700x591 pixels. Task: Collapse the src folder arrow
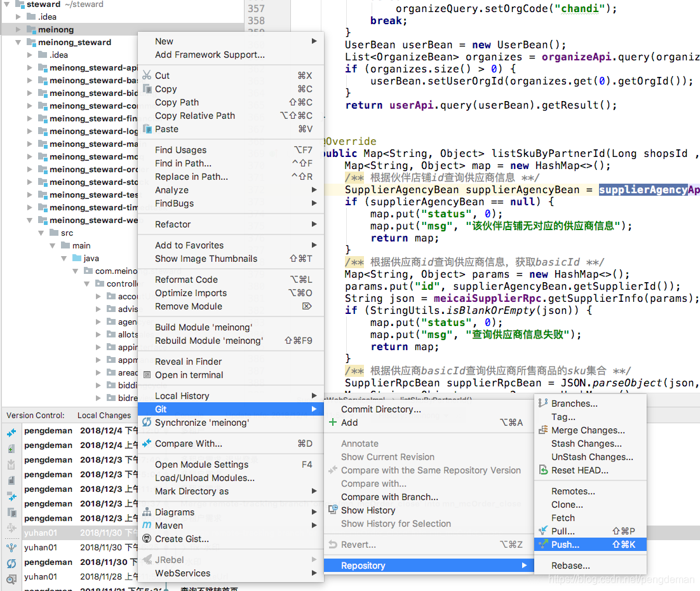(41, 233)
